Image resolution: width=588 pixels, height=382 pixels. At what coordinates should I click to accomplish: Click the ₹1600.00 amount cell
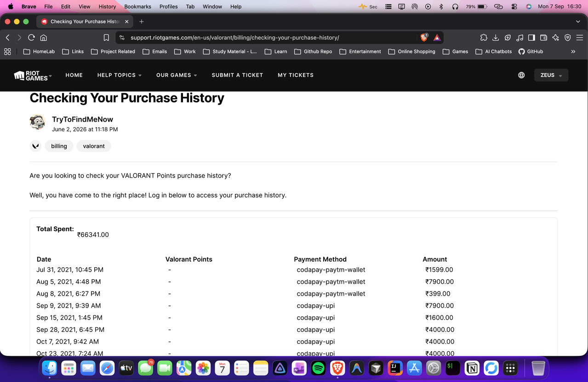tap(439, 317)
